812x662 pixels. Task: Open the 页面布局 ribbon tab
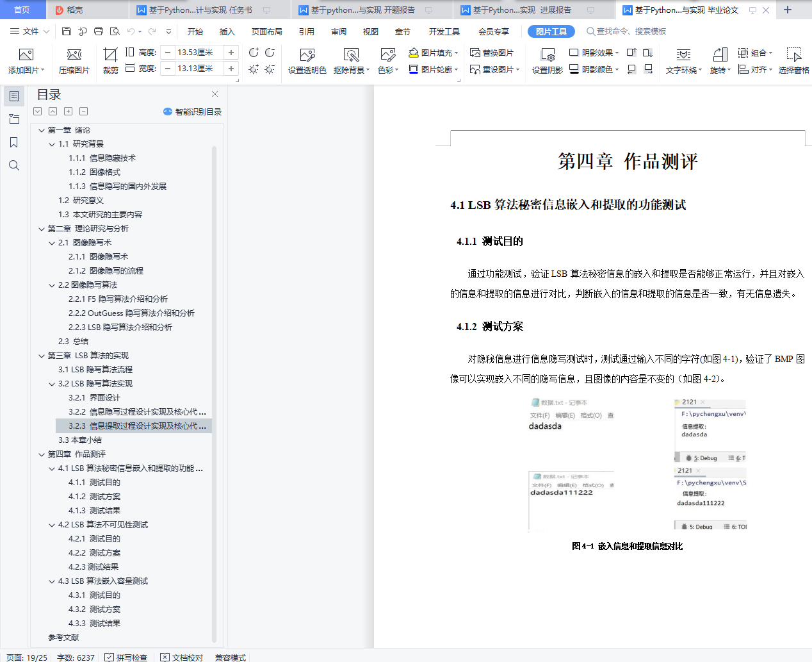[x=267, y=31]
